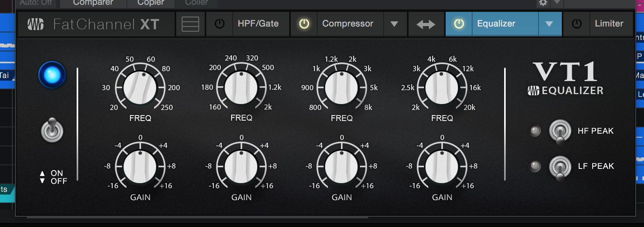The width and height of the screenshot is (644, 227).
Task: Click the low-mid FREQ knob (160-2k)
Action: pos(241,87)
